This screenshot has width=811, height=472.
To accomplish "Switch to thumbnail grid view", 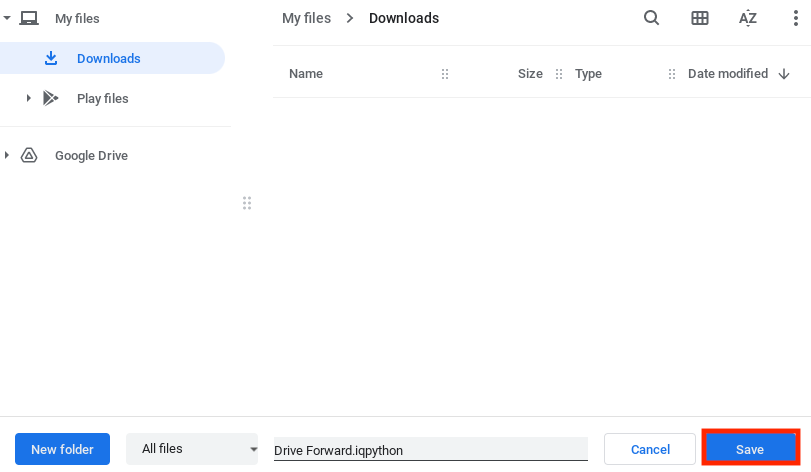I will [x=700, y=18].
